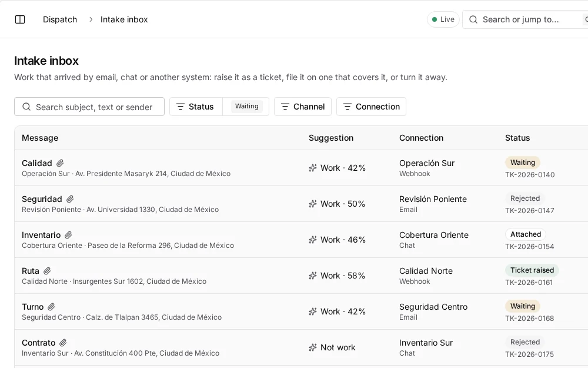The width and height of the screenshot is (588, 368).
Task: Click ticket number TK-2026-0168
Action: (530, 319)
